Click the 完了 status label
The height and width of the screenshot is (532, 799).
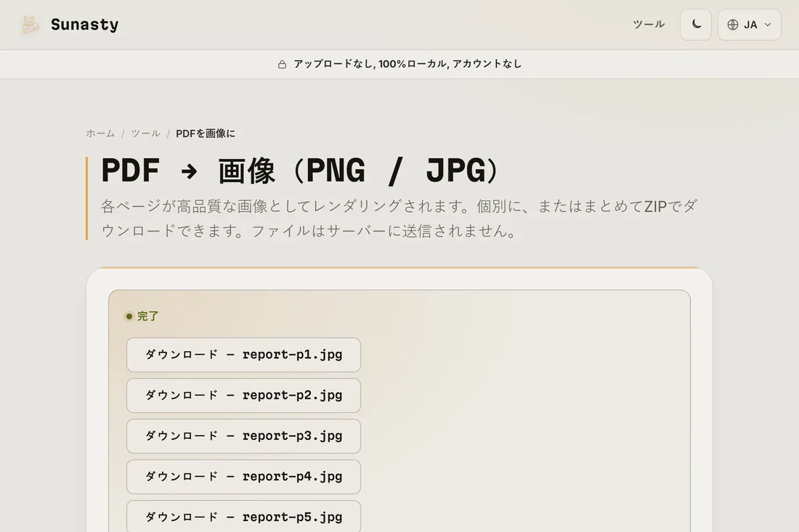[147, 316]
